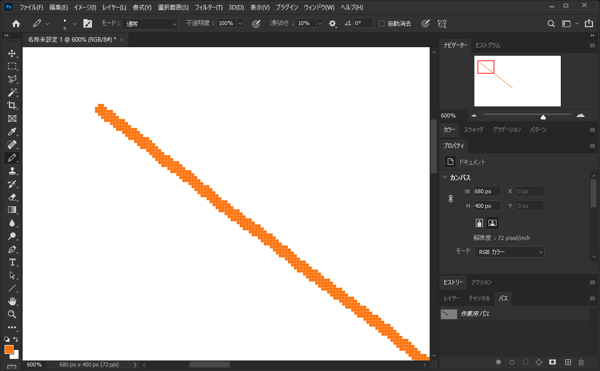Select the Blur tool
Viewport: 600px width, 371px height.
[12, 223]
